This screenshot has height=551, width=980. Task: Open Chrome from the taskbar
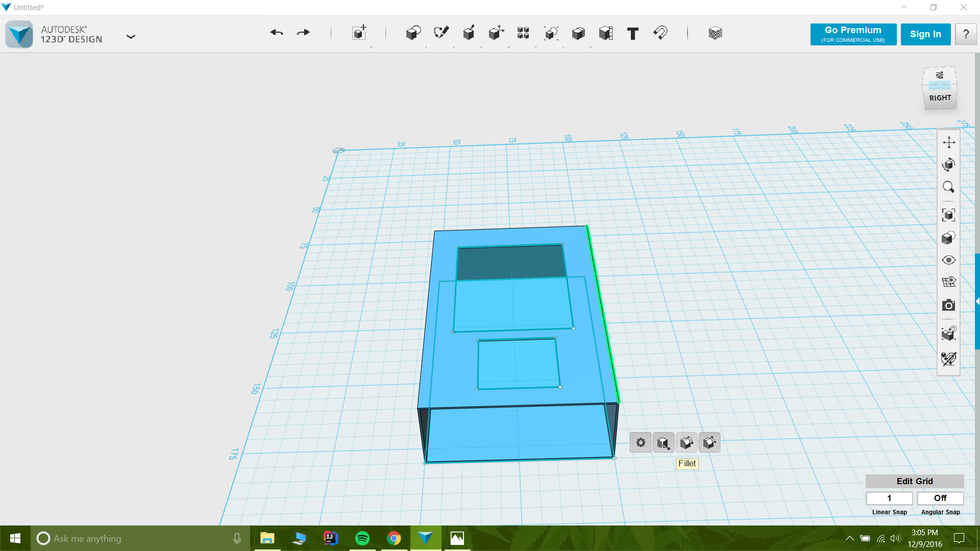[x=394, y=538]
